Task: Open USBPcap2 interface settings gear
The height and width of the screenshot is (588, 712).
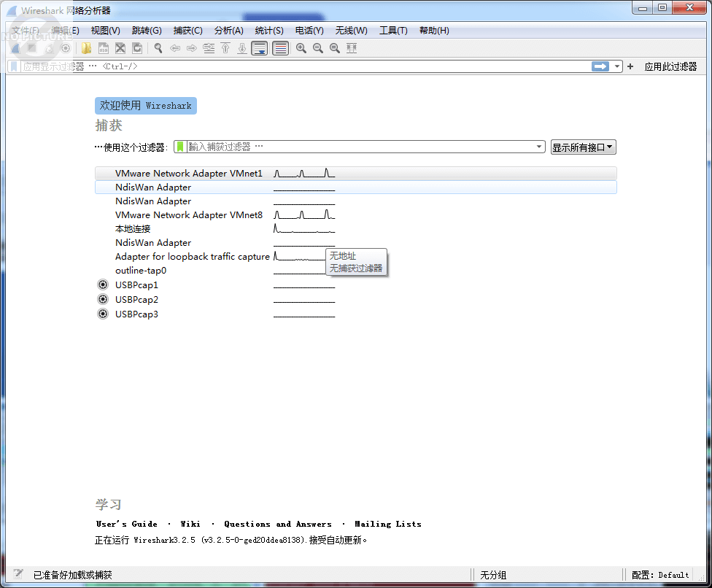Action: 103,299
